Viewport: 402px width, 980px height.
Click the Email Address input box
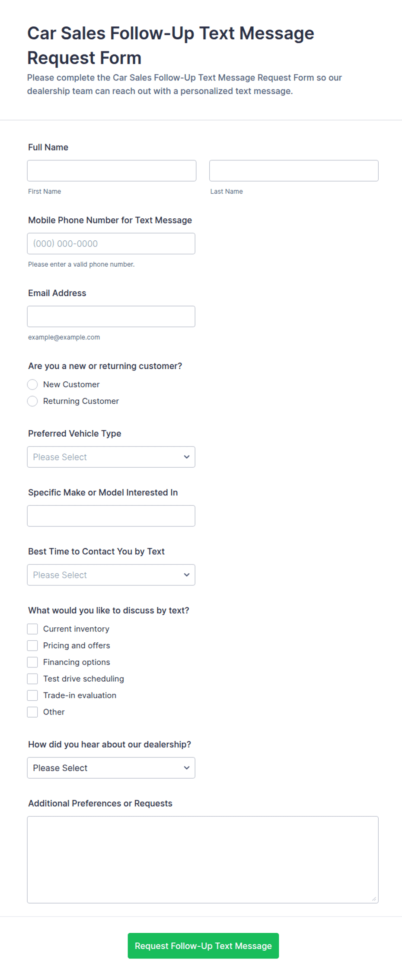(x=111, y=316)
